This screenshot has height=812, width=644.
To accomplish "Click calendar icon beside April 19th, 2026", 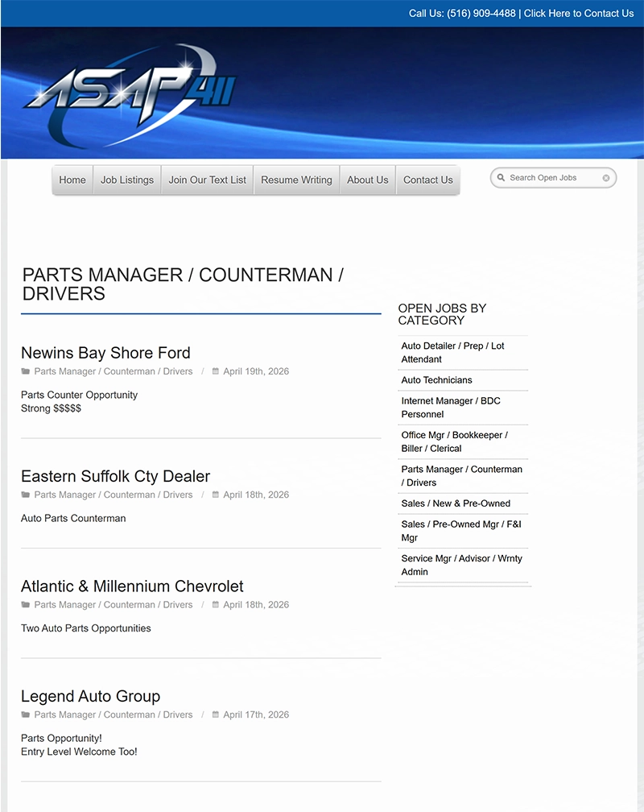I will point(216,371).
